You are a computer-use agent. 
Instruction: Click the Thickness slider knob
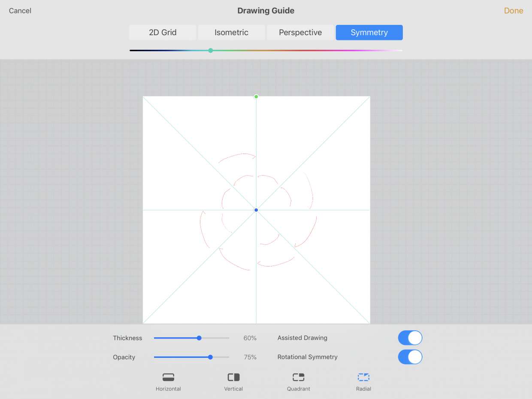(x=199, y=338)
